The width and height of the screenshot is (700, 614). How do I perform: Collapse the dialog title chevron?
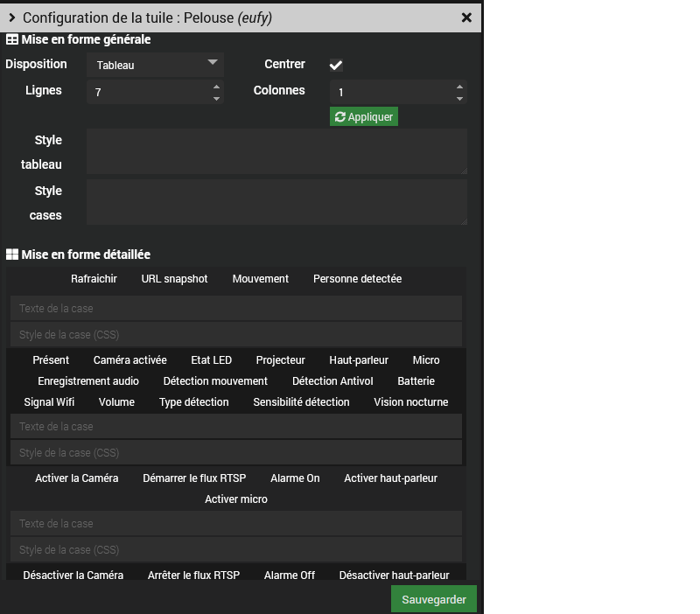click(x=12, y=17)
